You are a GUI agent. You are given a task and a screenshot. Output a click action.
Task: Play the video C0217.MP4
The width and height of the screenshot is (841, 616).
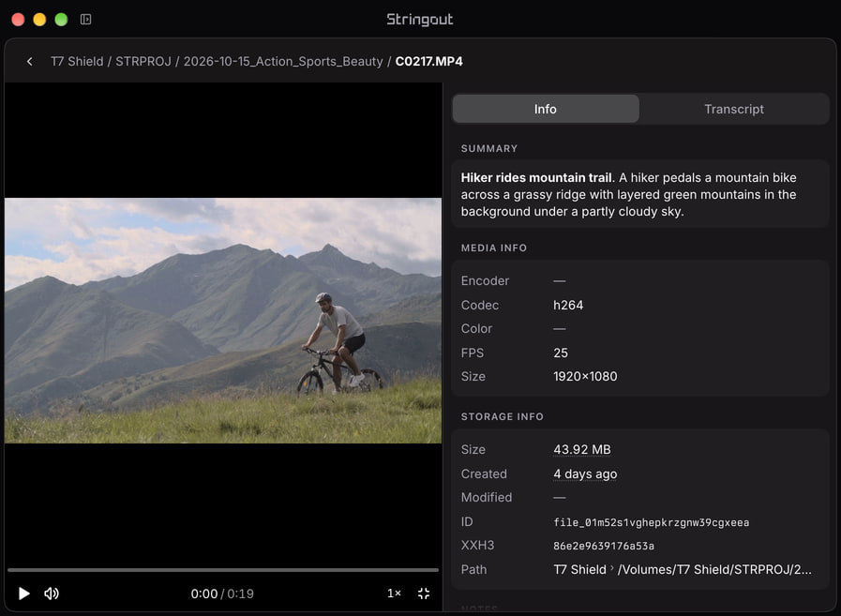click(x=24, y=593)
